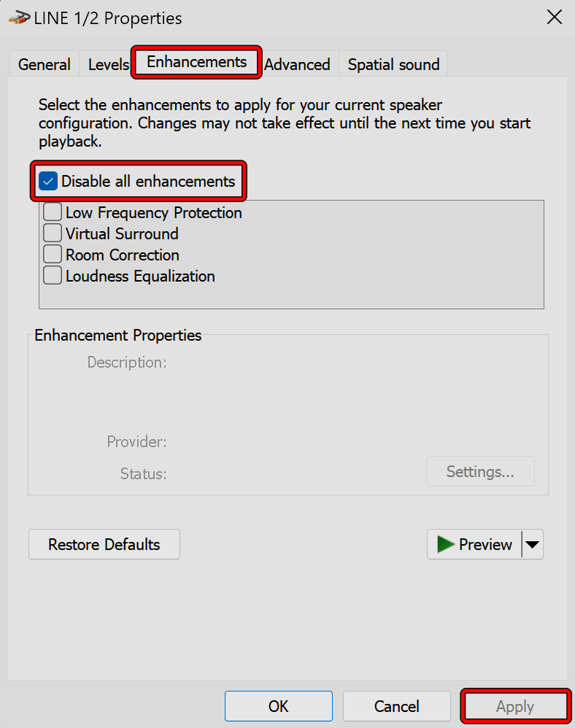
Task: Open enhancement Settings button
Action: 480,471
